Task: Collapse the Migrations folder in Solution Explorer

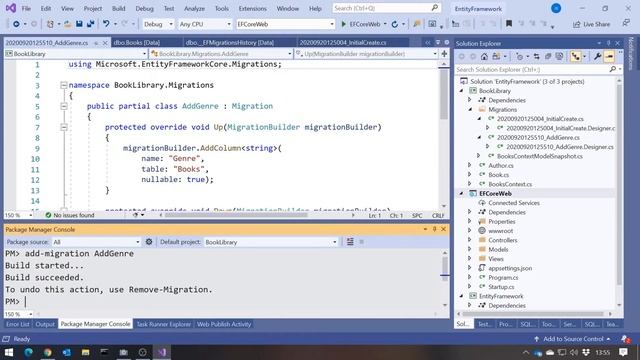Action: click(470, 109)
